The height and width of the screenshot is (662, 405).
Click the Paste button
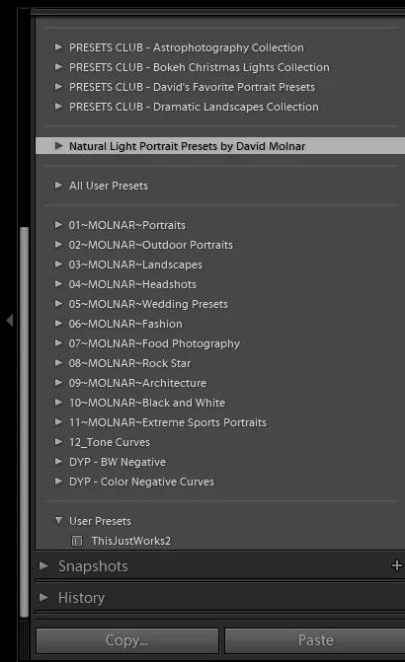[x=315, y=640]
